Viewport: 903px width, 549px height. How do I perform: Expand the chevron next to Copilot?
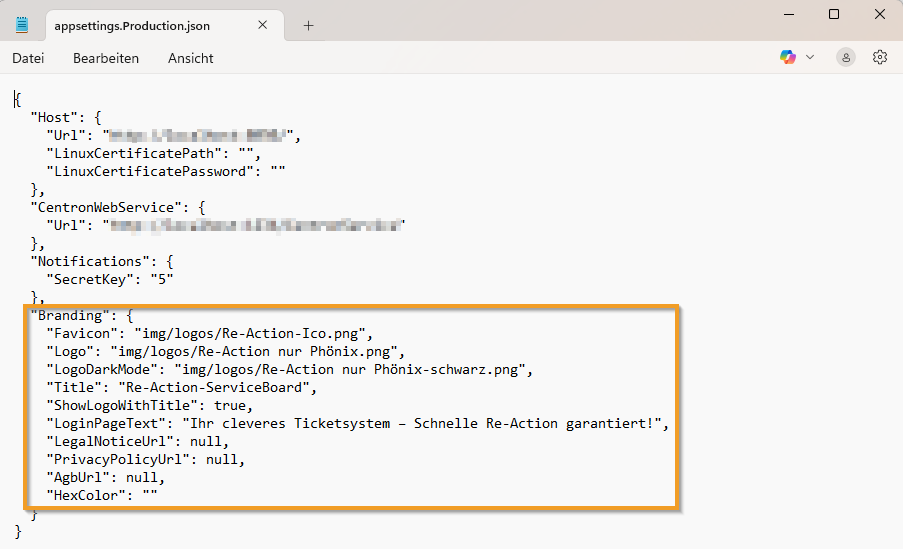tap(810, 57)
